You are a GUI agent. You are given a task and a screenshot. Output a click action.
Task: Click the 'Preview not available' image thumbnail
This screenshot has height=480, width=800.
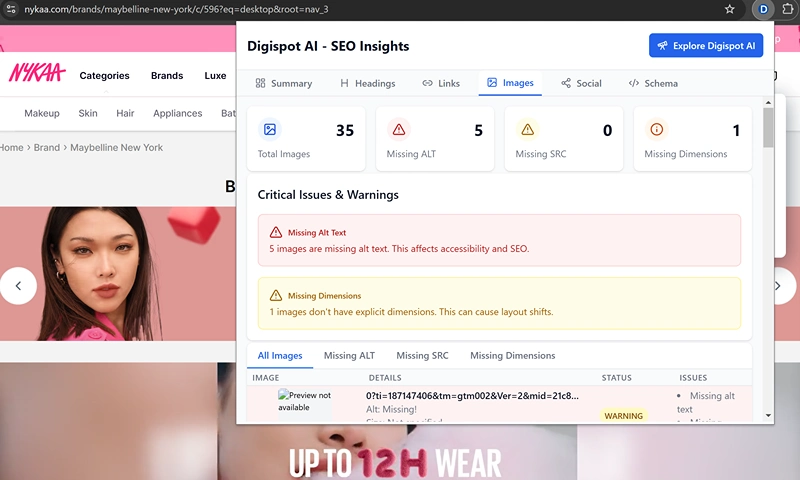point(305,405)
